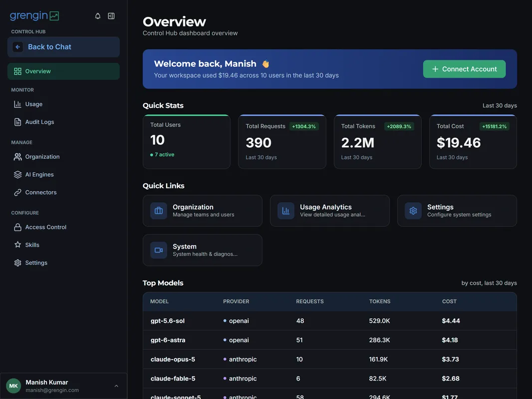This screenshot has width=532, height=399.
Task: Open the Settings quick link card
Action: tap(457, 210)
